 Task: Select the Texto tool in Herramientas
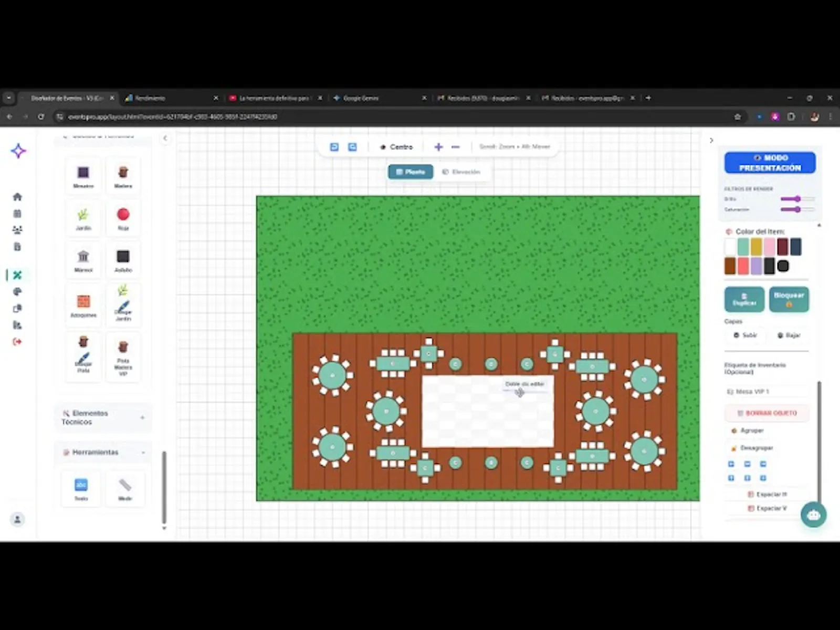tap(81, 488)
